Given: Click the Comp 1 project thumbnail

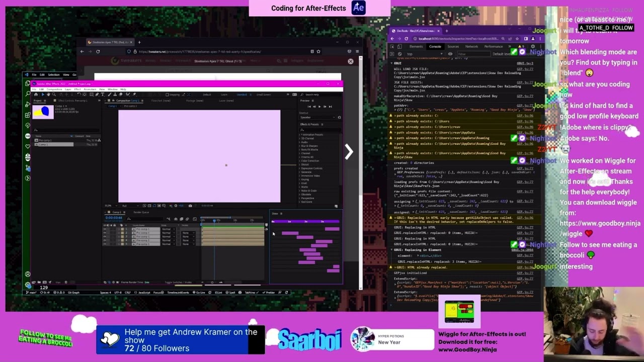Looking at the screenshot, I should 43,112.
